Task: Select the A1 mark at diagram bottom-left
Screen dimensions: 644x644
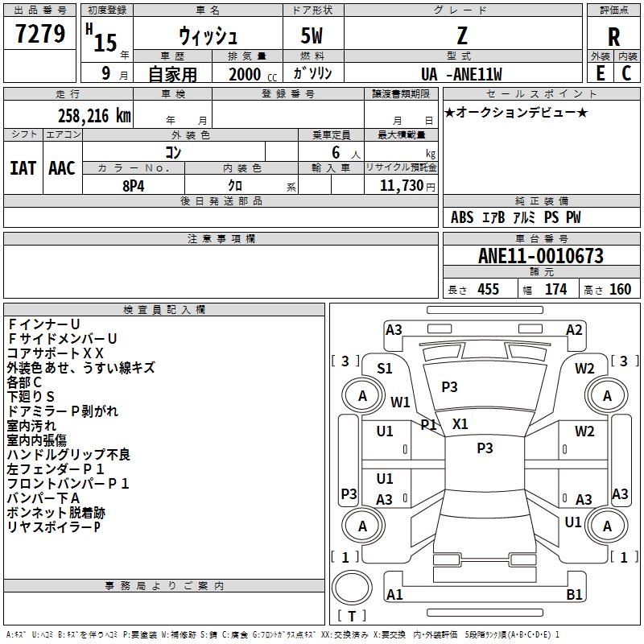Action: pos(394,595)
